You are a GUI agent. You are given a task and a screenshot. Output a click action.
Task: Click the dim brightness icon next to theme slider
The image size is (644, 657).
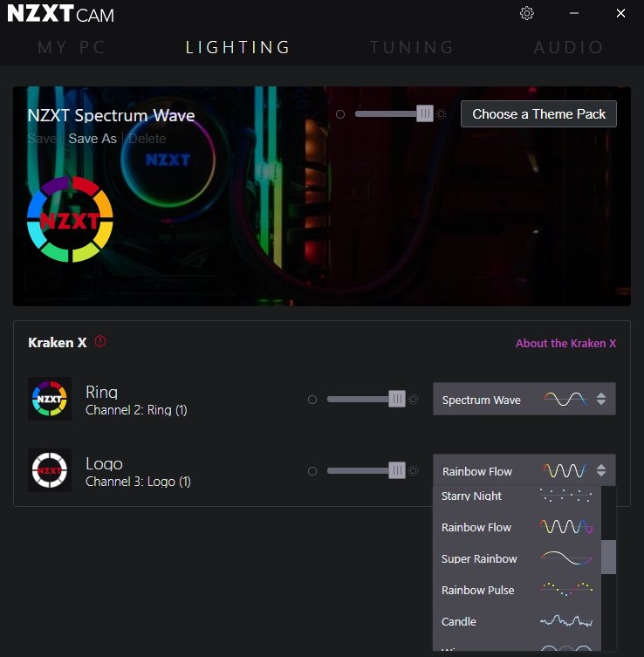tap(340, 114)
